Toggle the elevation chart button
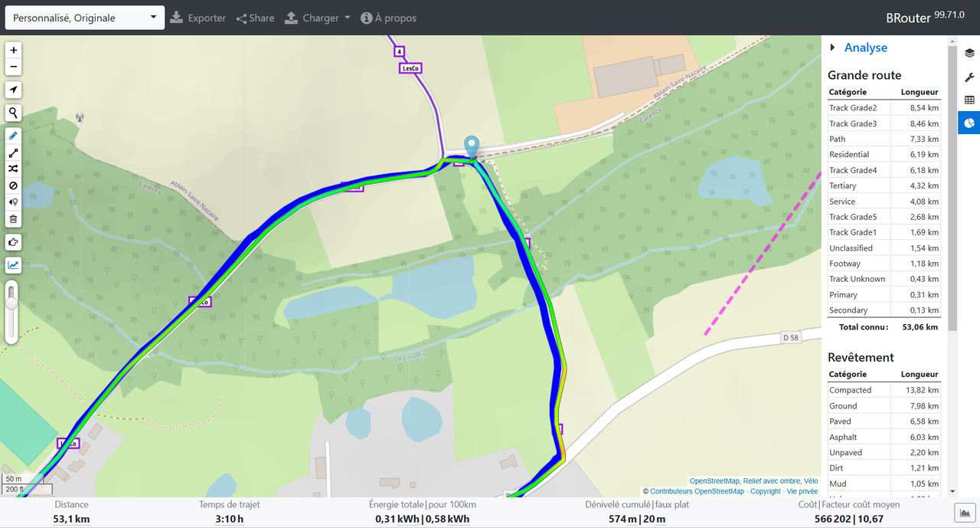The width and height of the screenshot is (980, 528). pyautogui.click(x=13, y=265)
